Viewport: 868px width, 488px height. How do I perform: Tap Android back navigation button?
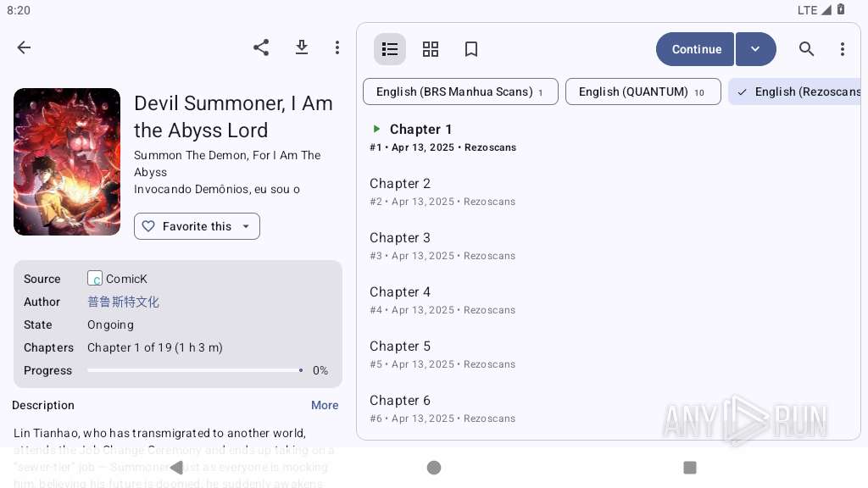(176, 468)
